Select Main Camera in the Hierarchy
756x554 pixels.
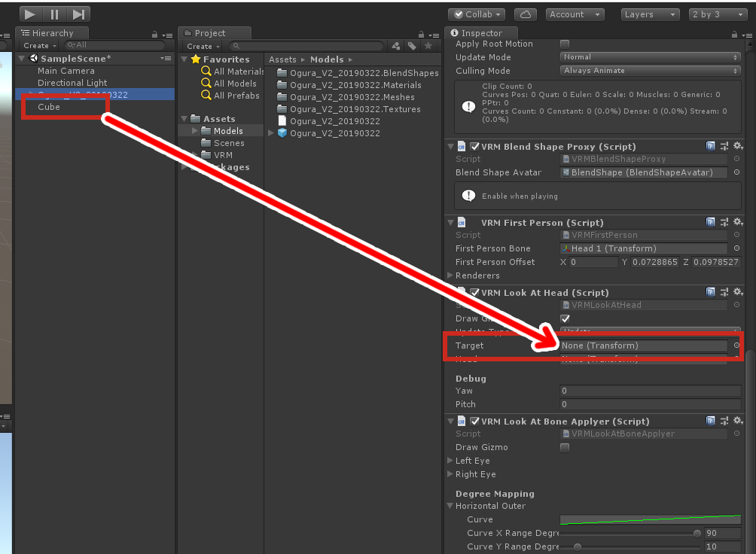(x=66, y=71)
